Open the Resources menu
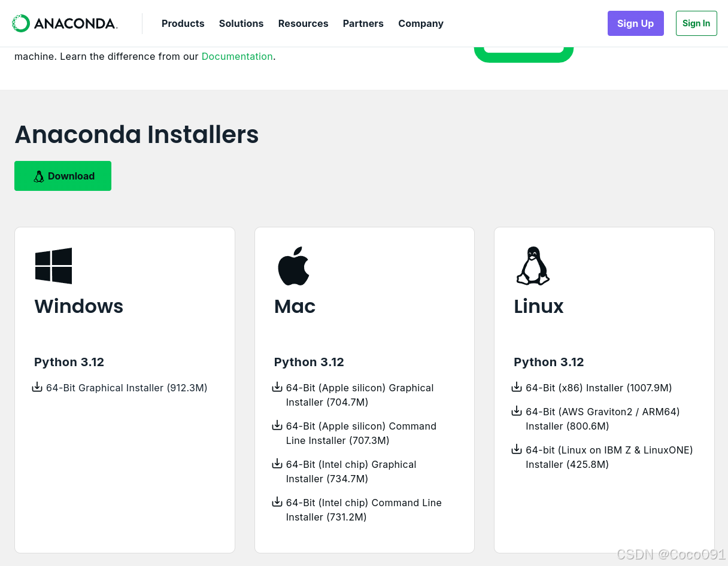728x566 pixels. tap(303, 23)
